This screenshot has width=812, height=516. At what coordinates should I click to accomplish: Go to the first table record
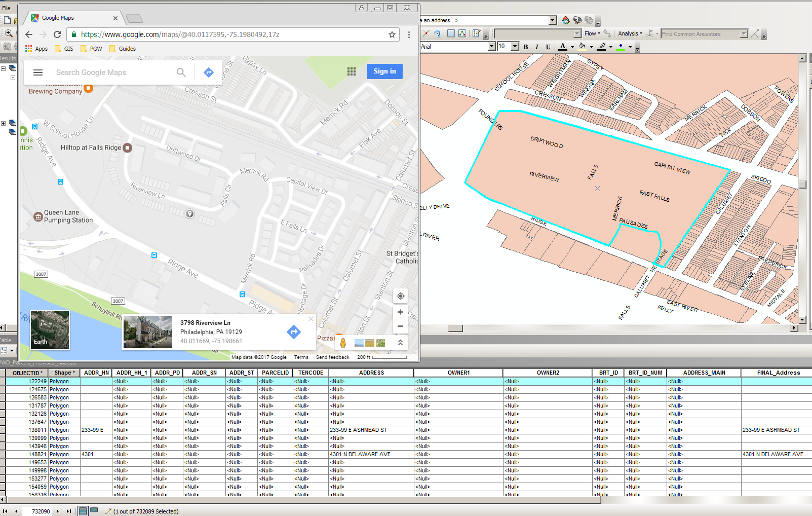tap(6, 511)
